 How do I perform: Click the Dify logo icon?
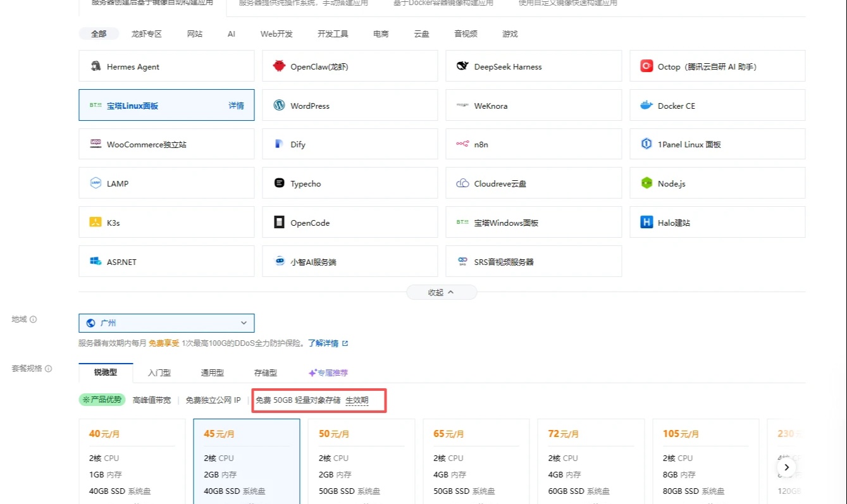tap(279, 144)
